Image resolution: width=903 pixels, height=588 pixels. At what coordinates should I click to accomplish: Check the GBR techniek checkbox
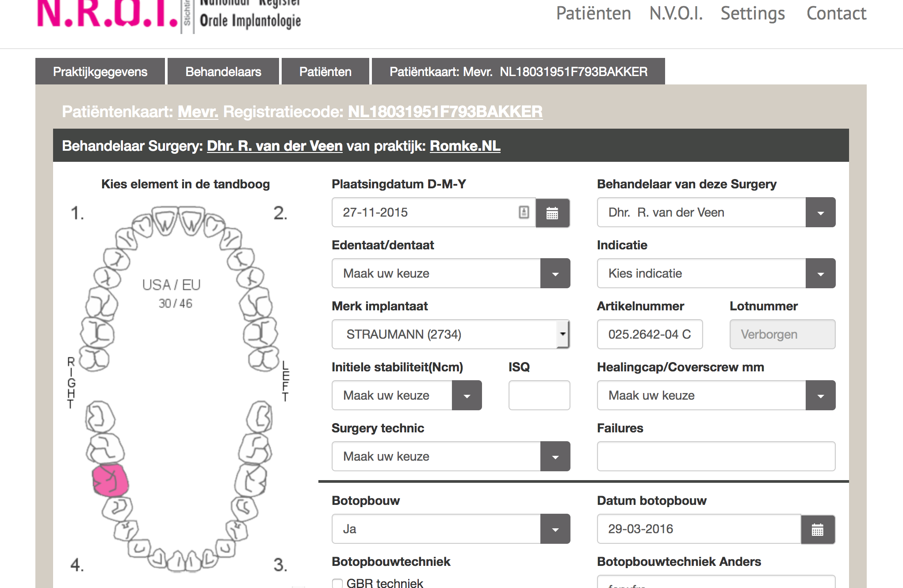337,584
